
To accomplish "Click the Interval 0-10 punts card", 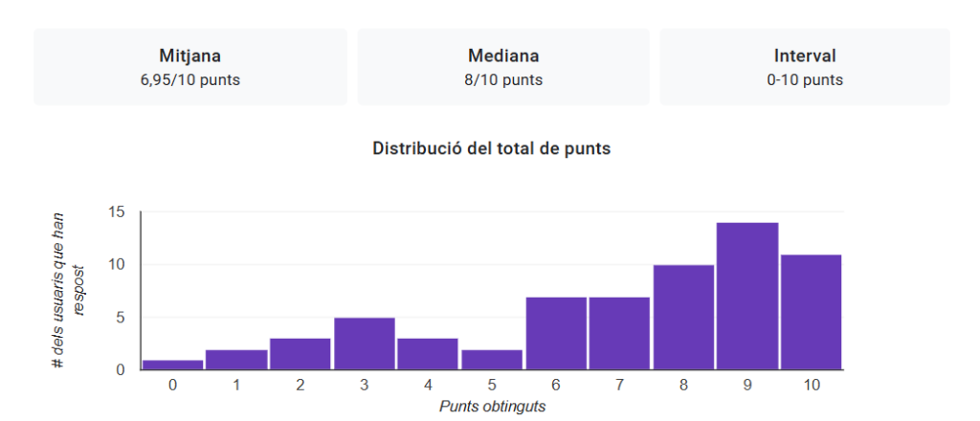I will 804,67.
